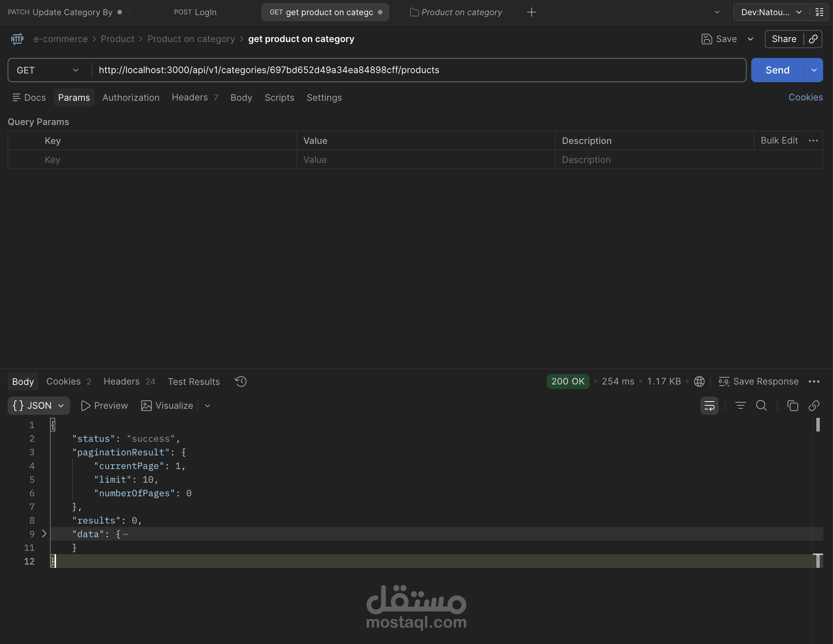
Task: Click the response history clock icon
Action: tap(241, 381)
